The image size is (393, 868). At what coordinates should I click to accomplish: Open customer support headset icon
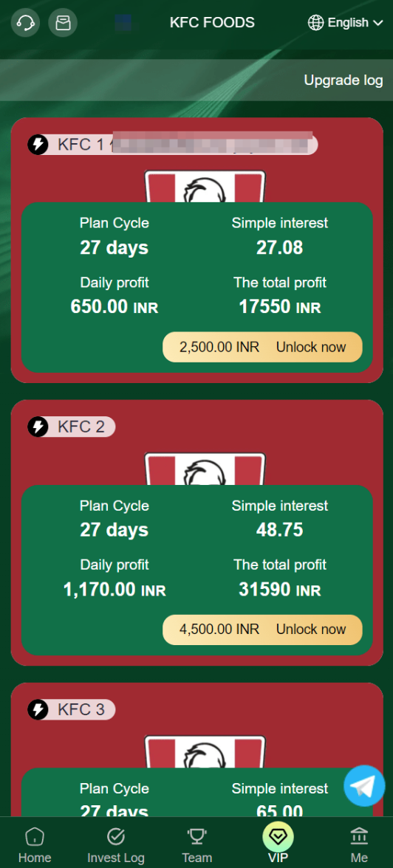tap(26, 23)
